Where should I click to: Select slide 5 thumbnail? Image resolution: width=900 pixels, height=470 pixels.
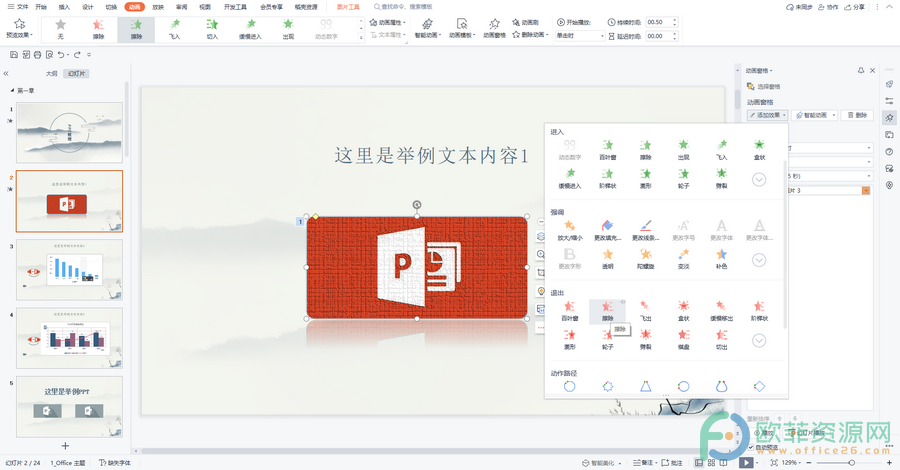[69, 406]
